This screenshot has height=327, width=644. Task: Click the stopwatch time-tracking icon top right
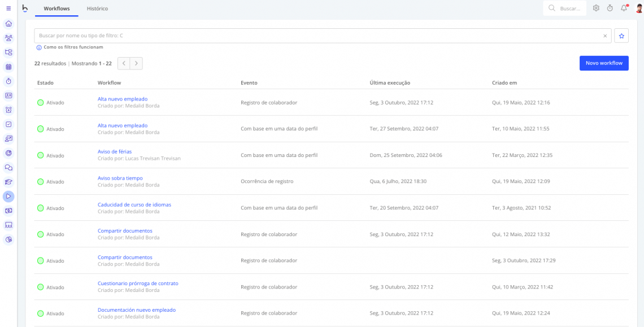610,8
